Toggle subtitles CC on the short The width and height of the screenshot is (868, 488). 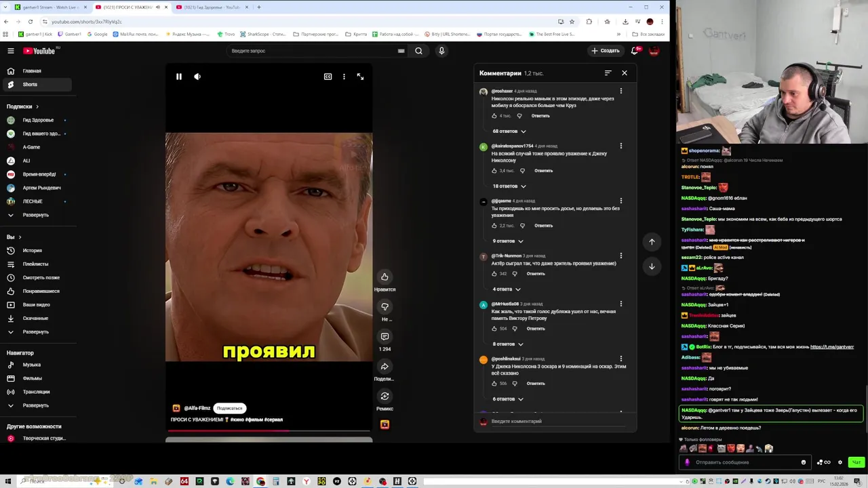[x=328, y=77]
